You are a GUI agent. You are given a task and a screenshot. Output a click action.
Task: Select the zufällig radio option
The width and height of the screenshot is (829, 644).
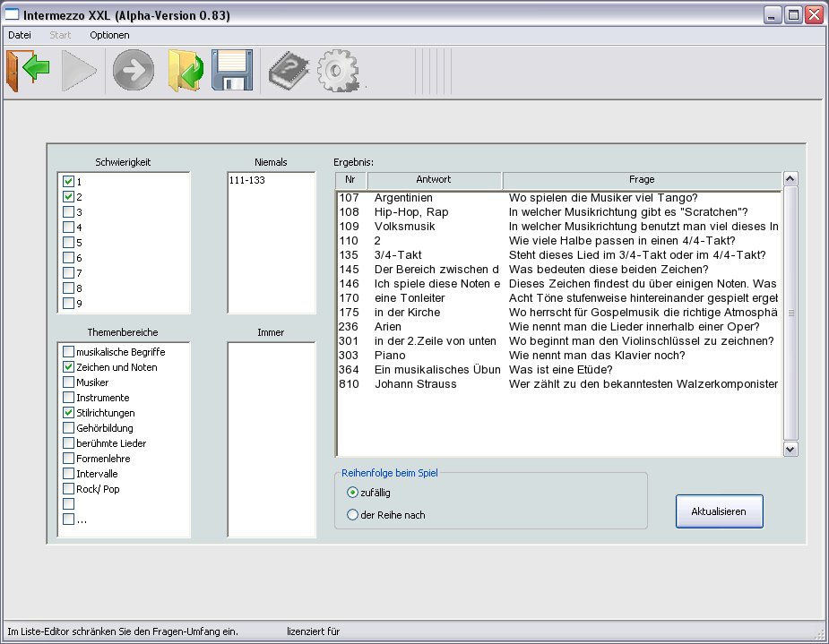pos(352,493)
